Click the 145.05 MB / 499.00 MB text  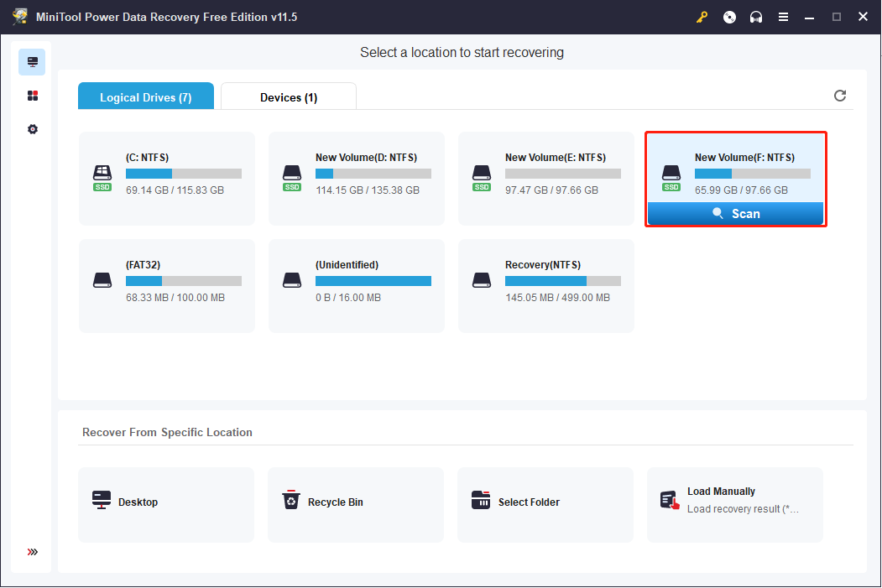coord(557,298)
